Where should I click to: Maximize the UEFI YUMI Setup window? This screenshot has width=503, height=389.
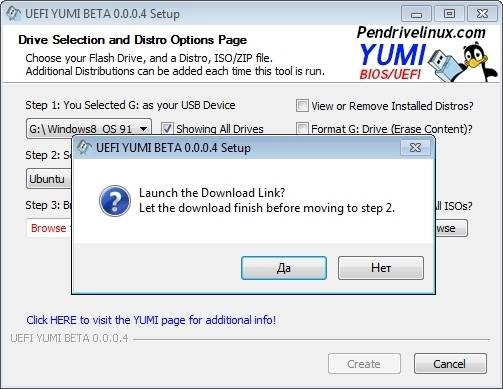449,14
